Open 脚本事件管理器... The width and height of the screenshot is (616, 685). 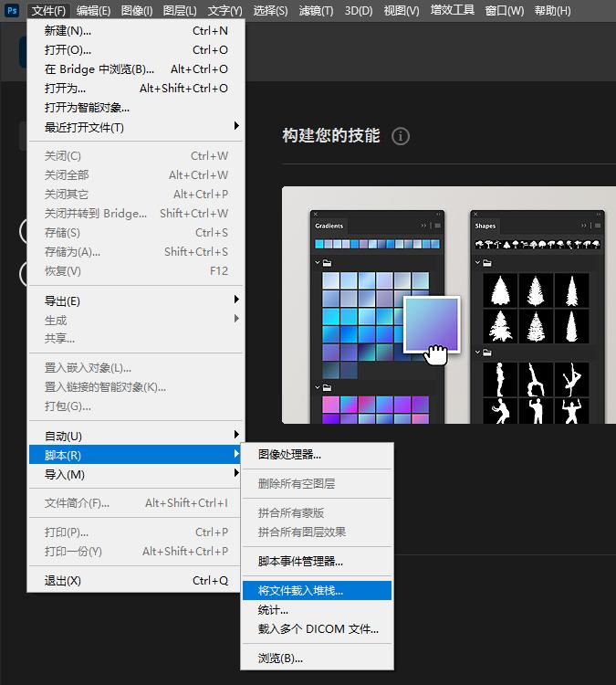pos(317,562)
